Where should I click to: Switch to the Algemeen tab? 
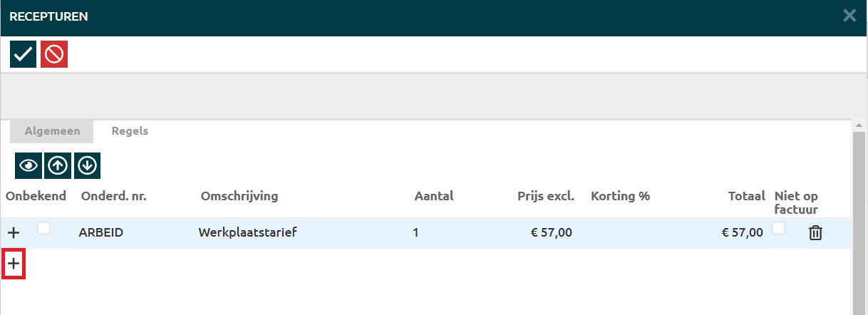pyautogui.click(x=51, y=131)
